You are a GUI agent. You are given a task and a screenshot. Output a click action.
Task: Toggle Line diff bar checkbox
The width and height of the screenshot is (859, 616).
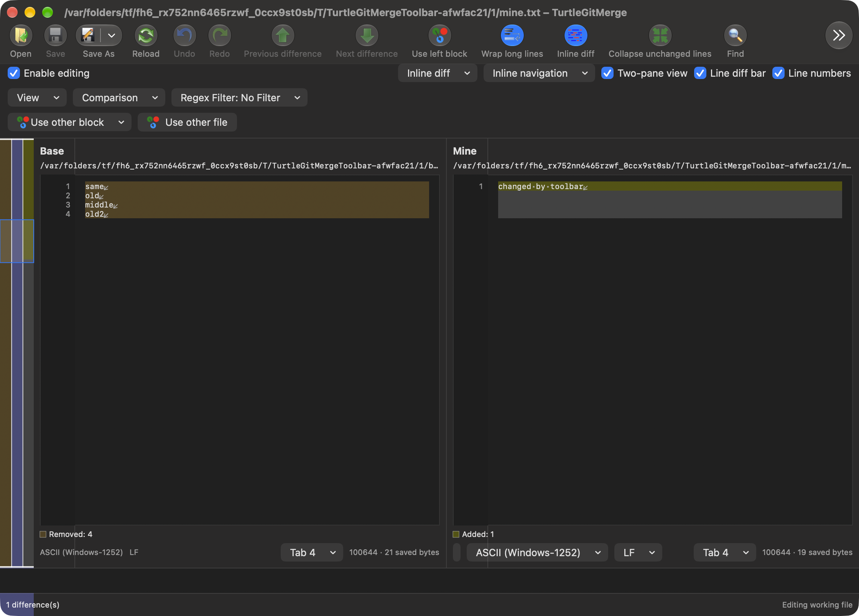[x=700, y=73]
